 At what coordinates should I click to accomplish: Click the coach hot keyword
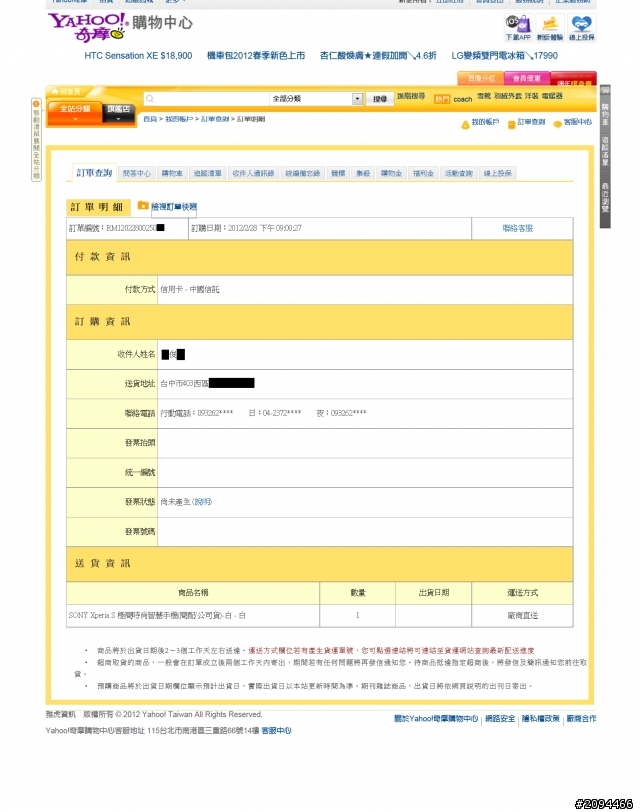[x=462, y=99]
